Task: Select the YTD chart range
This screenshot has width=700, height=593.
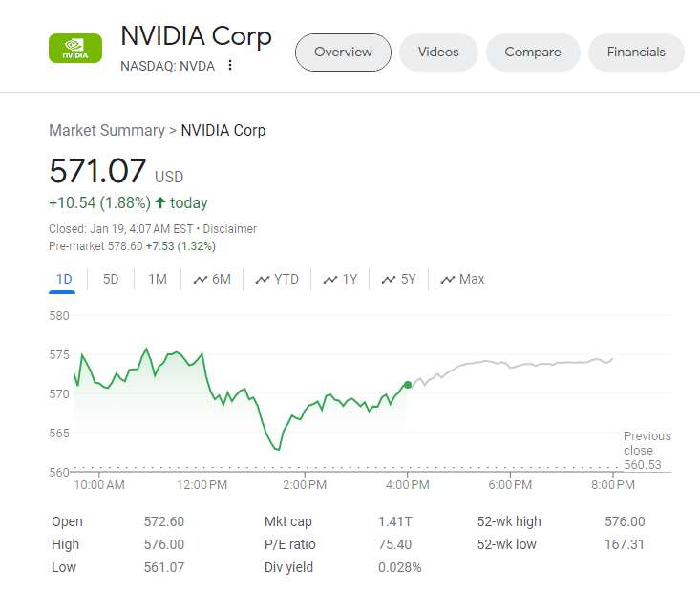Action: click(277, 279)
